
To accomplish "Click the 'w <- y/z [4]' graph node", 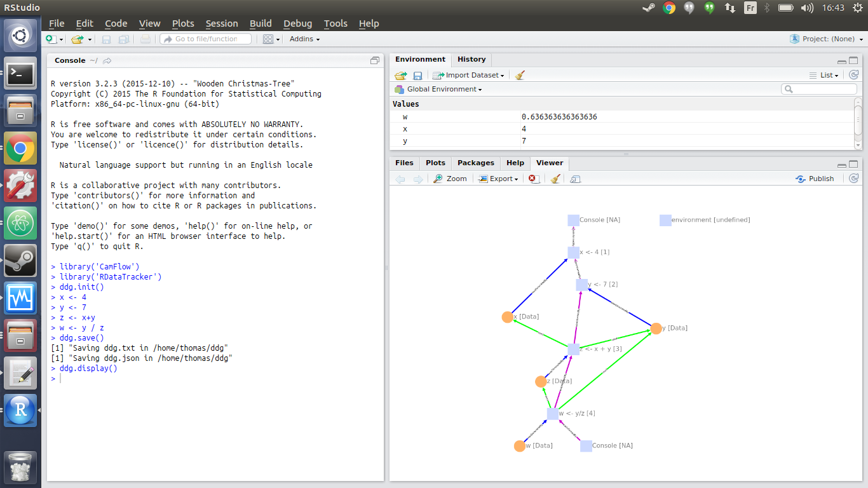I will click(553, 414).
